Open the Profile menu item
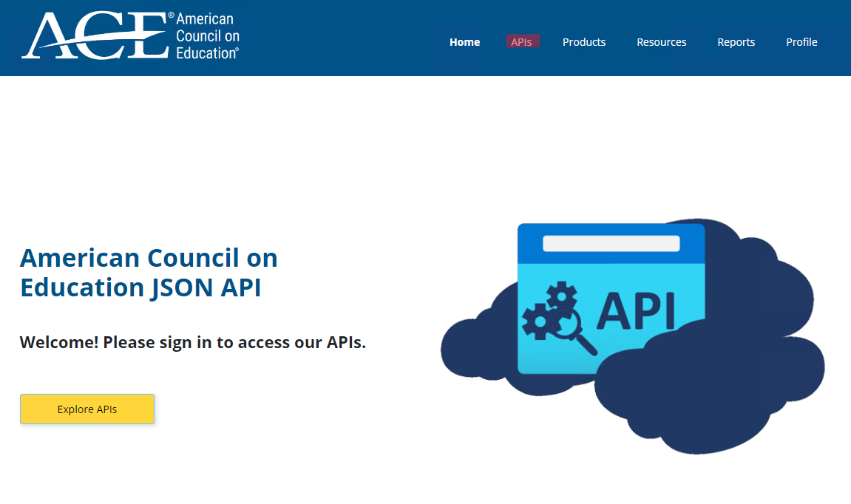This screenshot has width=851, height=504. coord(801,42)
